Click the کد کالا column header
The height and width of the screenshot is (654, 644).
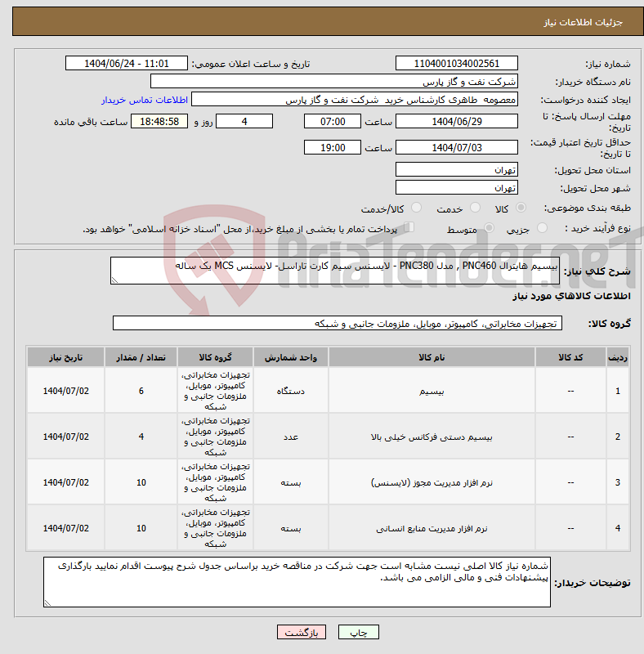570,357
